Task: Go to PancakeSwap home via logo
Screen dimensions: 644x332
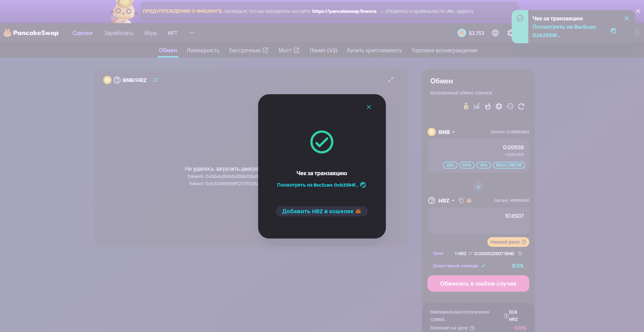Action: tap(31, 33)
